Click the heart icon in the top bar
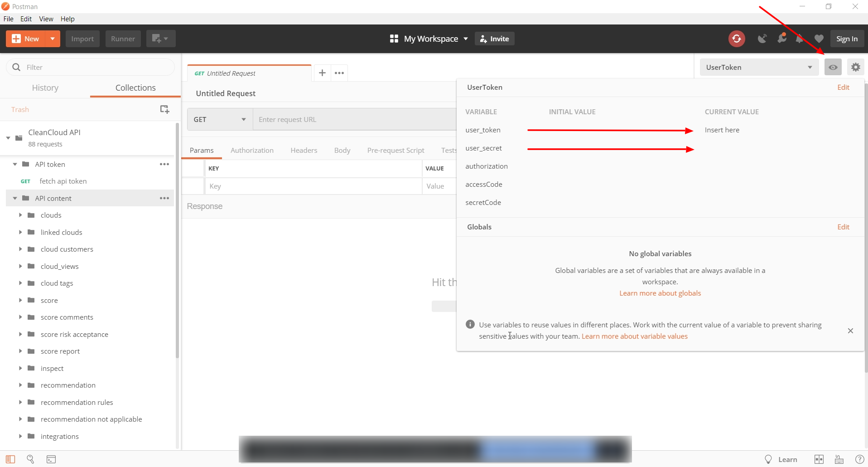The height and width of the screenshot is (467, 868). point(819,39)
